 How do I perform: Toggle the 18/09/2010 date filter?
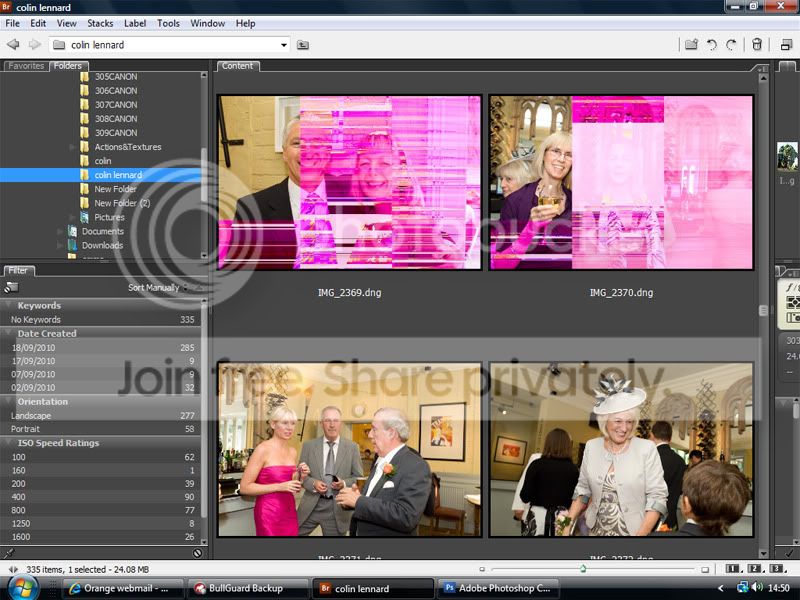click(32, 347)
